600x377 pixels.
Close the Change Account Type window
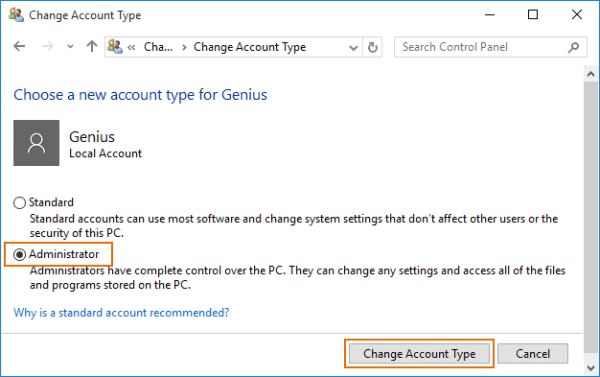point(577,15)
